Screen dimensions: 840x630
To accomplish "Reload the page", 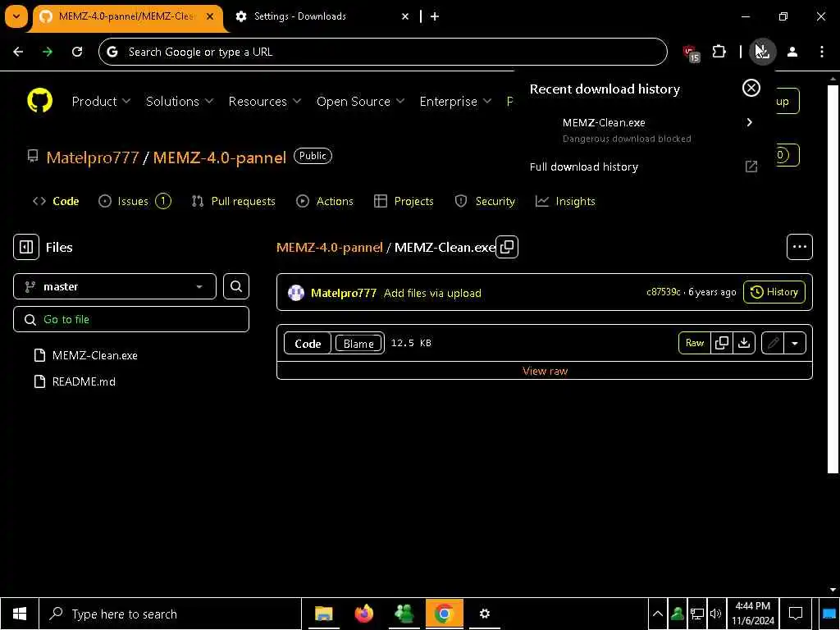I will point(77,52).
